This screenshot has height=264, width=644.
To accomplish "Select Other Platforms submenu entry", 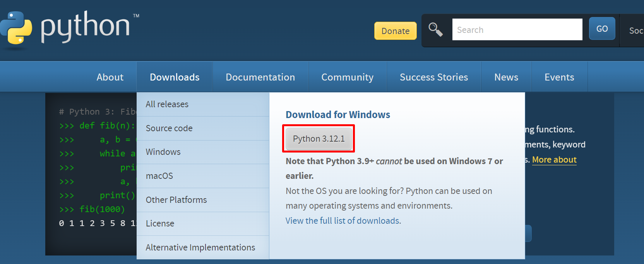I will coord(203,200).
